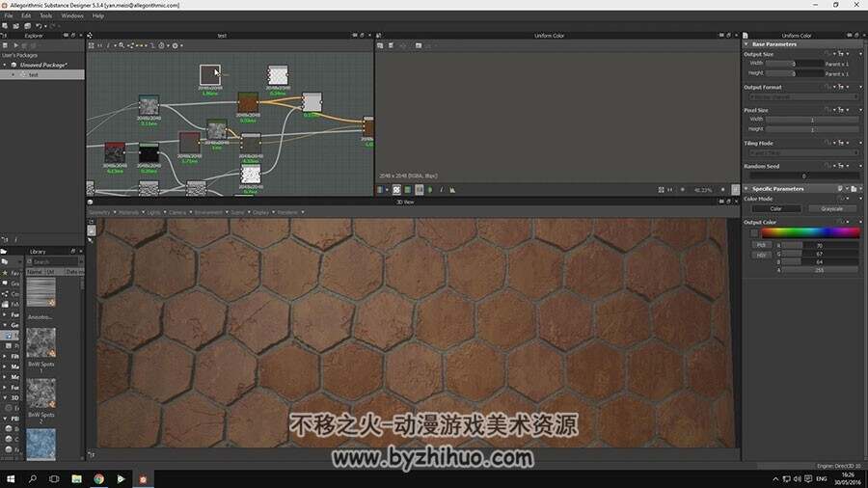Image resolution: width=868 pixels, height=488 pixels.
Task: Select the Grayscale mode button
Action: point(832,208)
